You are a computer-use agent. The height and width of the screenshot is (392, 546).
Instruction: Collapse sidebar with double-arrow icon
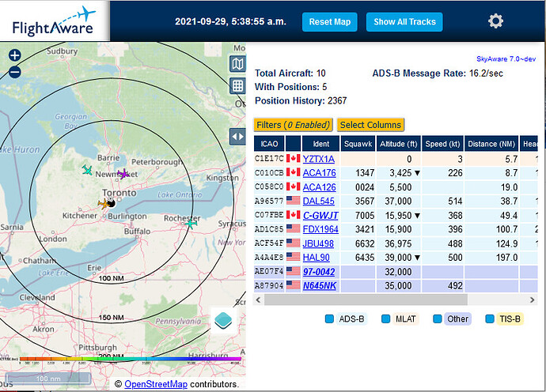[237, 137]
